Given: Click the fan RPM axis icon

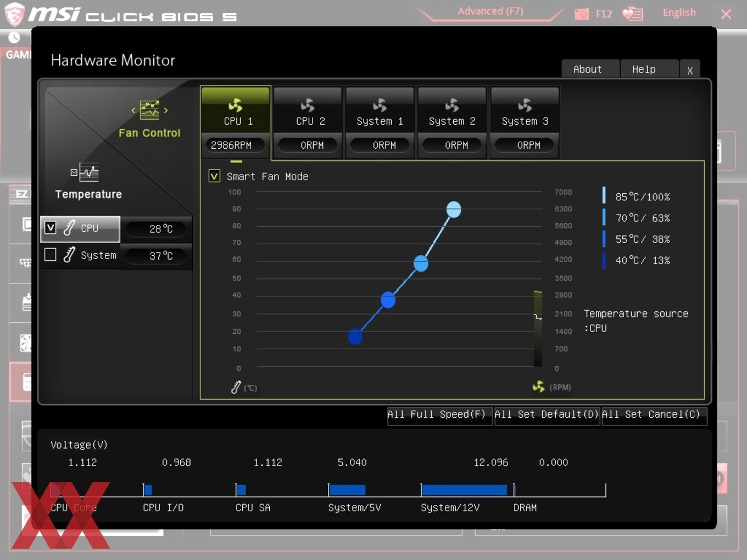Looking at the screenshot, I should 538,387.
